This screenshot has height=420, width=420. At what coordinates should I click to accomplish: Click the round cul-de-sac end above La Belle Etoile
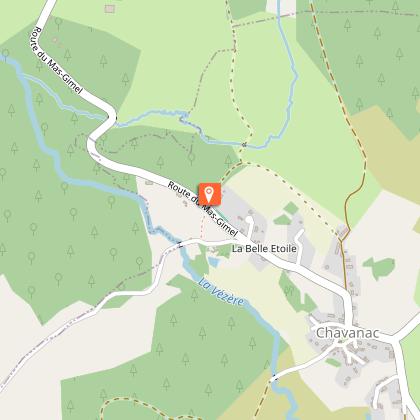(x=249, y=220)
